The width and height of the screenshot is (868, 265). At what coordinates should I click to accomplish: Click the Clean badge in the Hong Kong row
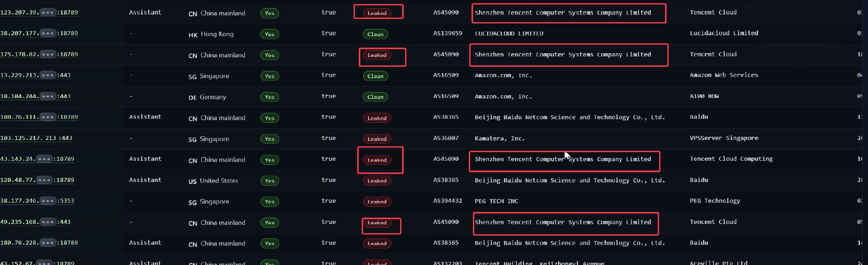pos(375,34)
